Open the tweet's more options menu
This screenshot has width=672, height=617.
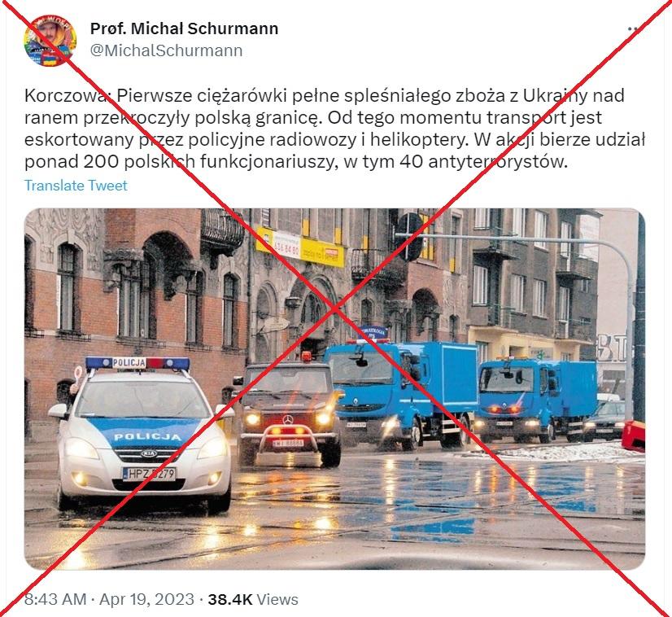point(634,29)
